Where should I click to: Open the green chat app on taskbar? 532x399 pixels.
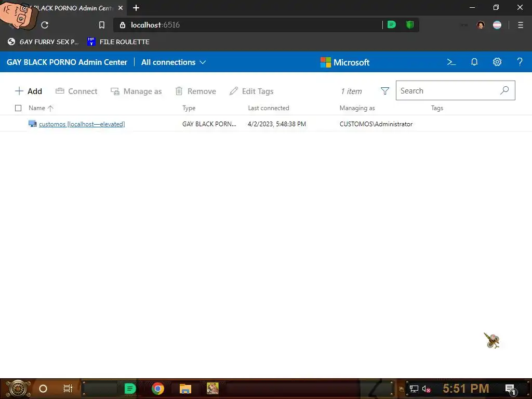(130, 389)
